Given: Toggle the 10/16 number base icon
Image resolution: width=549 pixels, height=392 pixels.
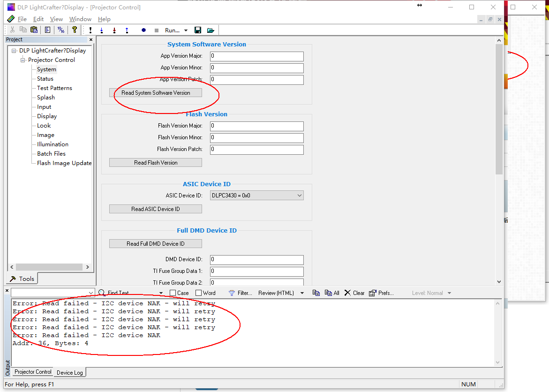Looking at the screenshot, I should coord(61,30).
